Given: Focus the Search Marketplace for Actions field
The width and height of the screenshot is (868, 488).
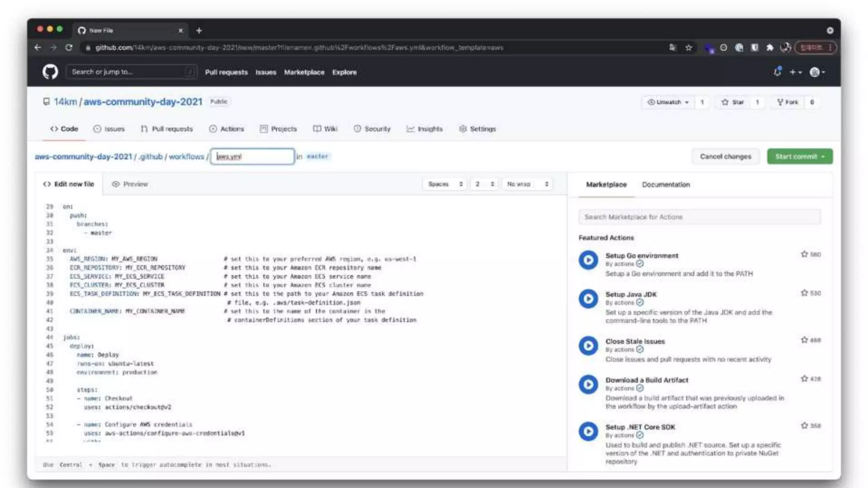Looking at the screenshot, I should [x=699, y=217].
